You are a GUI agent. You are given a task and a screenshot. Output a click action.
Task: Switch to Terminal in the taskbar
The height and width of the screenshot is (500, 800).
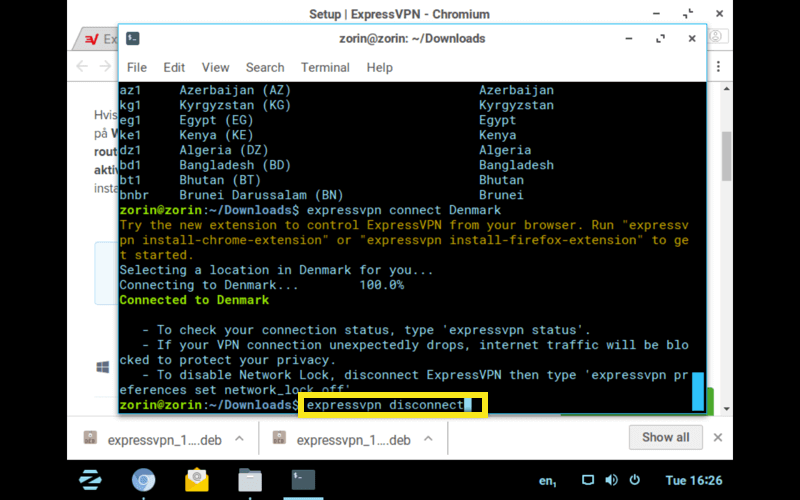(303, 480)
